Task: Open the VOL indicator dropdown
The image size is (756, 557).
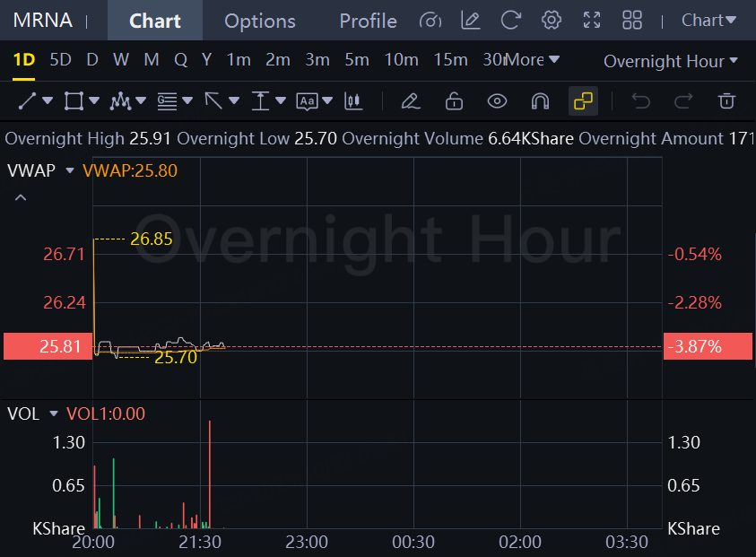Action: (x=54, y=413)
